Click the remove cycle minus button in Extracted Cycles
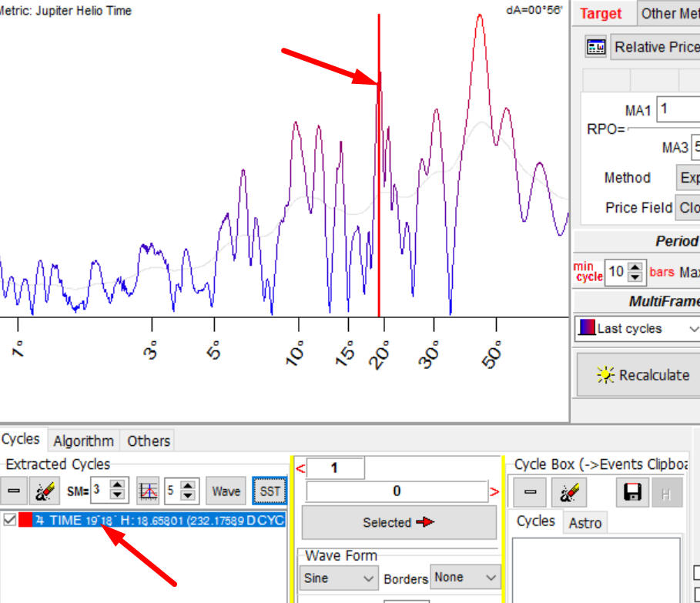Viewport: 700px width, 603px height. [15, 491]
